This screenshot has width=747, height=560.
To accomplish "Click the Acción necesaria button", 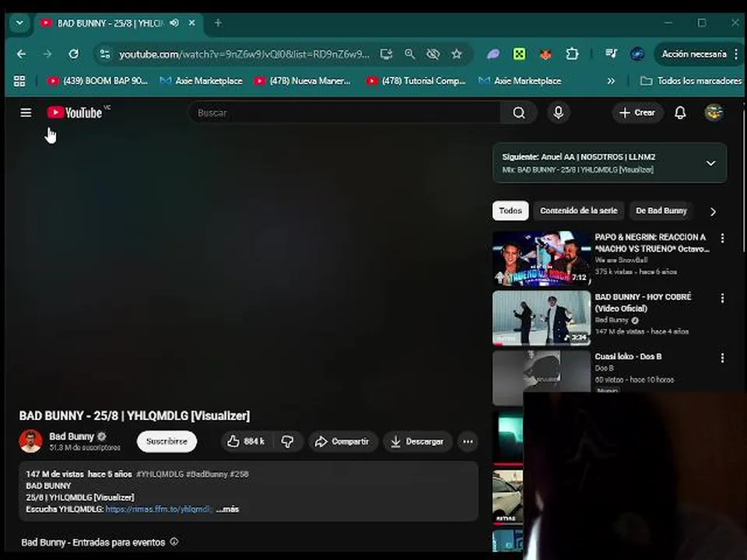I will point(694,54).
